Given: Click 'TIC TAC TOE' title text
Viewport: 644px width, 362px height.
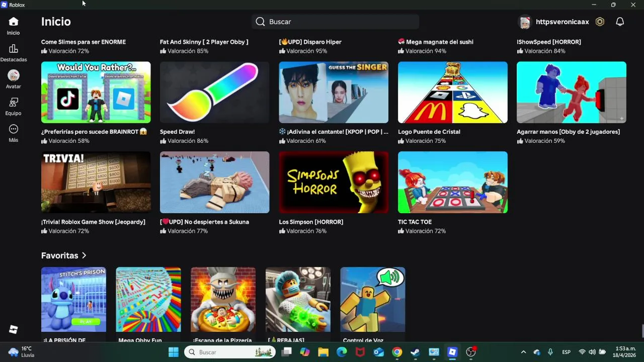Looking at the screenshot, I should coord(415,222).
